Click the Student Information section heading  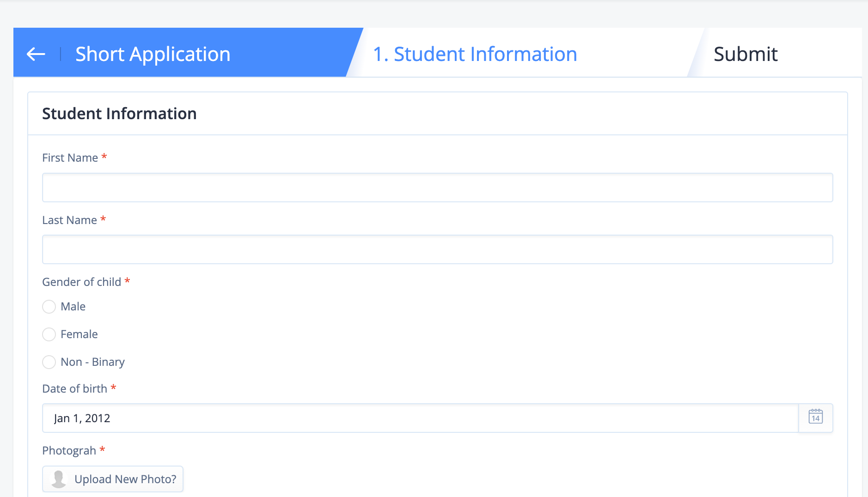click(x=119, y=114)
